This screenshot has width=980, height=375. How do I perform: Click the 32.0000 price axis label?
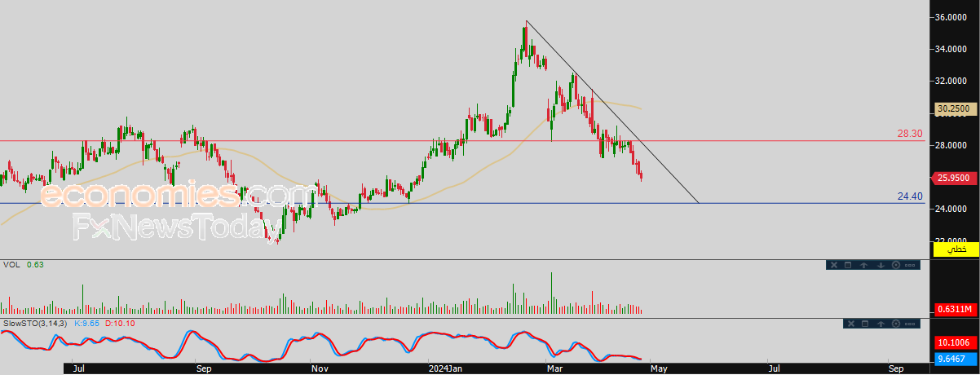(951, 81)
